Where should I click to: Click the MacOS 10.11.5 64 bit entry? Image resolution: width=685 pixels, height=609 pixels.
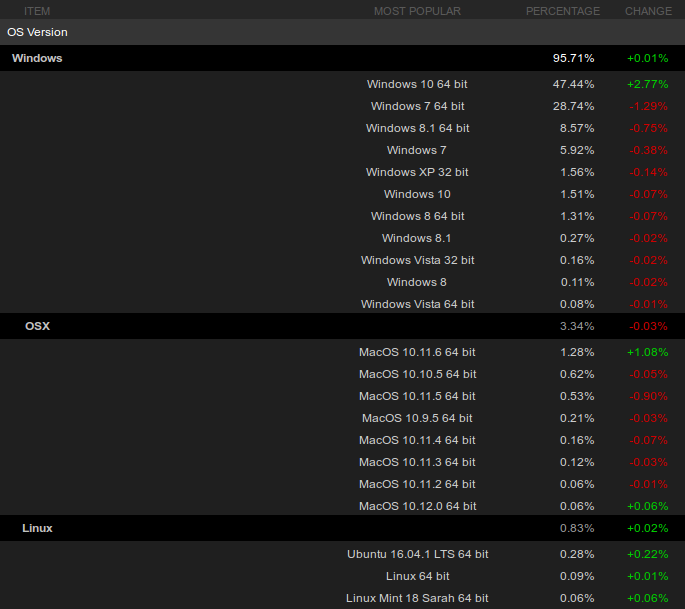point(417,396)
